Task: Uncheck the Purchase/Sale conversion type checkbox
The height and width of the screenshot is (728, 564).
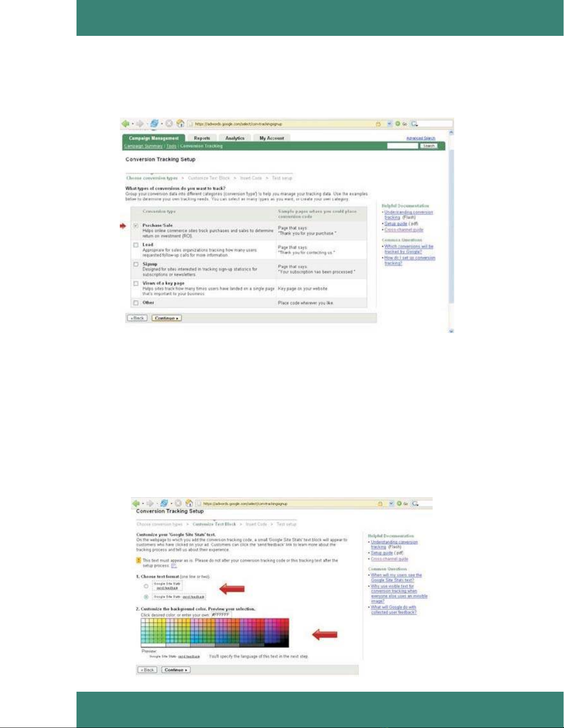Action: pos(136,226)
